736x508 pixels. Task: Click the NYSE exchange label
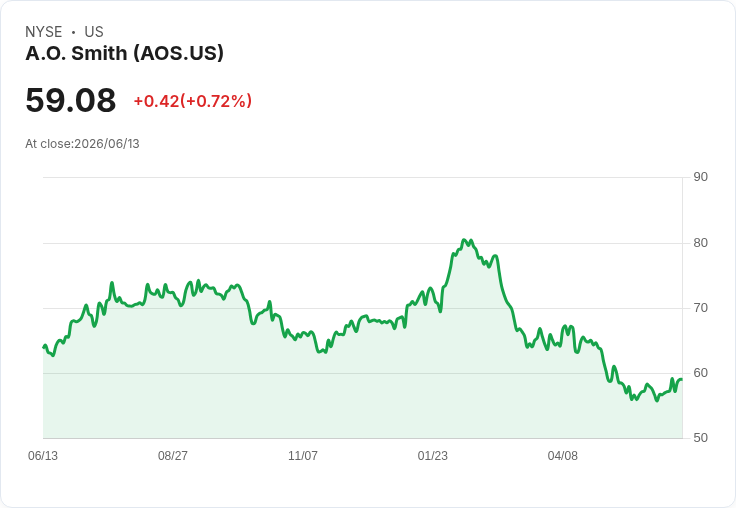point(44,32)
